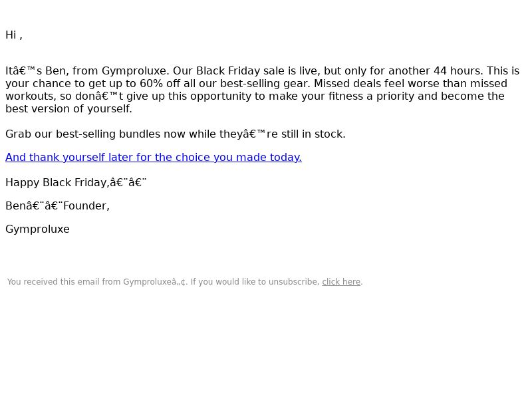The height and width of the screenshot is (399, 532).
Task: Click "from Gymproluxe." in the opening sentence
Action: (x=121, y=71)
